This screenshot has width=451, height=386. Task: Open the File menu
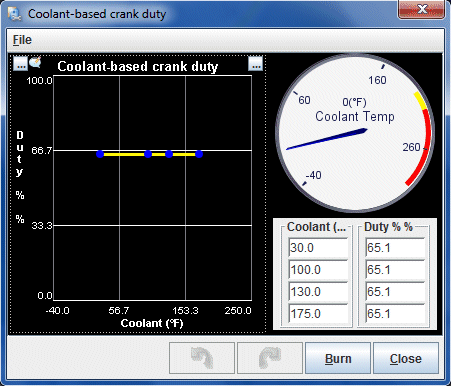[22, 40]
